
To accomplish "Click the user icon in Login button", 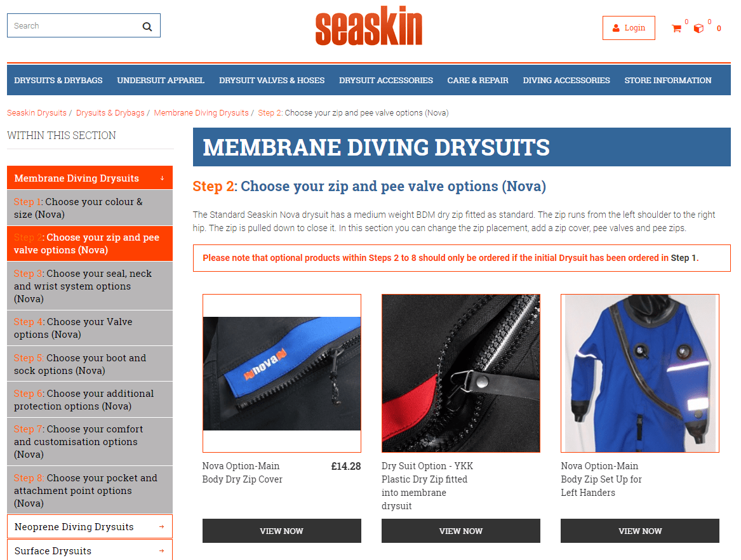I will (x=616, y=28).
